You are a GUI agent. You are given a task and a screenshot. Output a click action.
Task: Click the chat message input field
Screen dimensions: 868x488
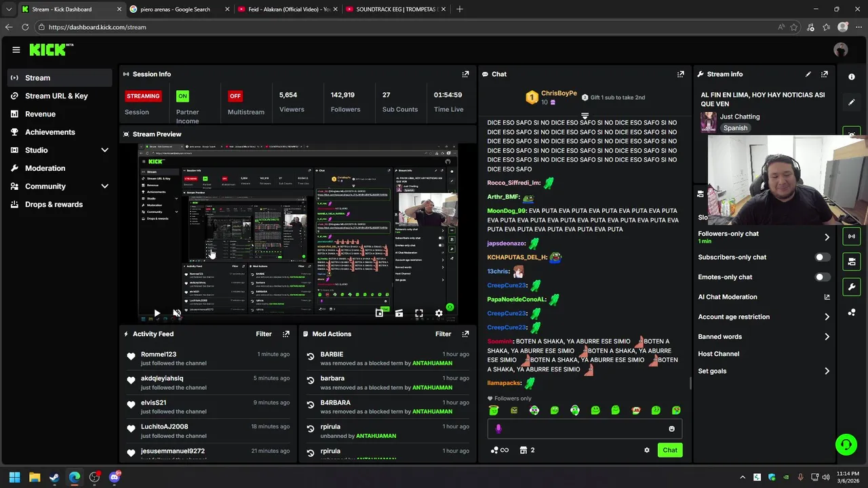coord(585,429)
